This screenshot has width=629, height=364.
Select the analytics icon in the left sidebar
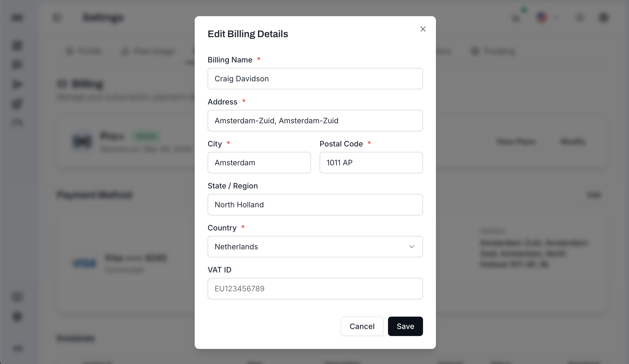coord(17,122)
